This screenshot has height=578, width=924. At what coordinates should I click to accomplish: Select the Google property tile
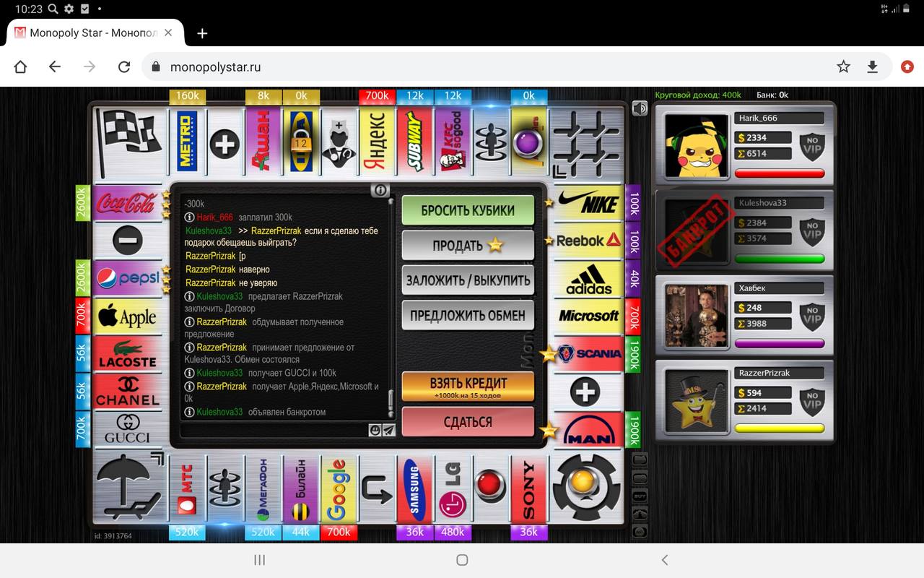click(x=339, y=488)
